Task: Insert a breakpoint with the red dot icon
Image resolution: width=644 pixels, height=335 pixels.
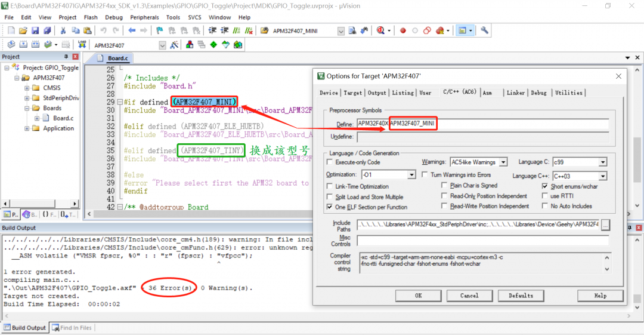Action: 403,30
